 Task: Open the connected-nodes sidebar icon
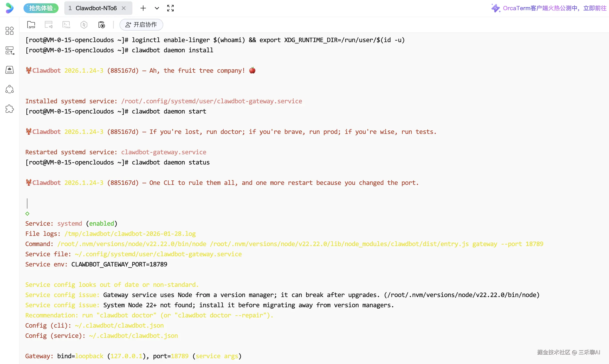(10, 89)
